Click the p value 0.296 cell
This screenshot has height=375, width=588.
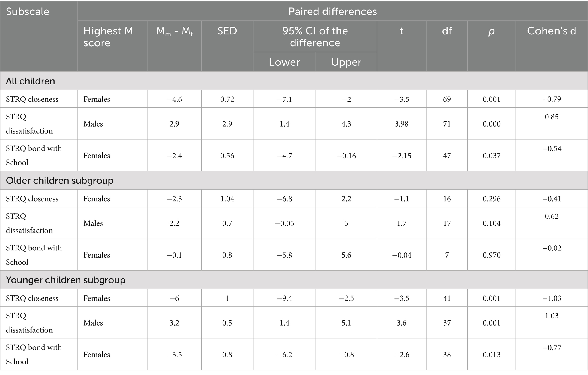491,199
